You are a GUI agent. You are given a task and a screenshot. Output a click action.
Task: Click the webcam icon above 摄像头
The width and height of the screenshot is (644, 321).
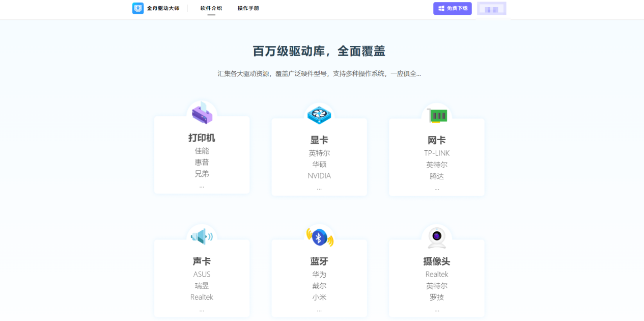pos(437,237)
